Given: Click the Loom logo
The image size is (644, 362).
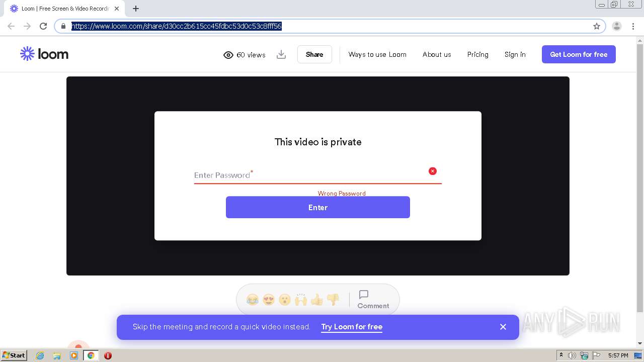Looking at the screenshot, I should tap(44, 54).
